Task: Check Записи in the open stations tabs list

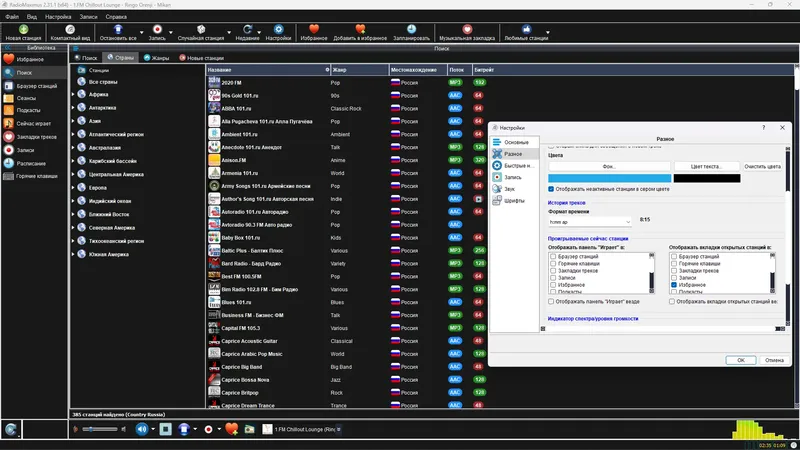Action: click(x=674, y=278)
